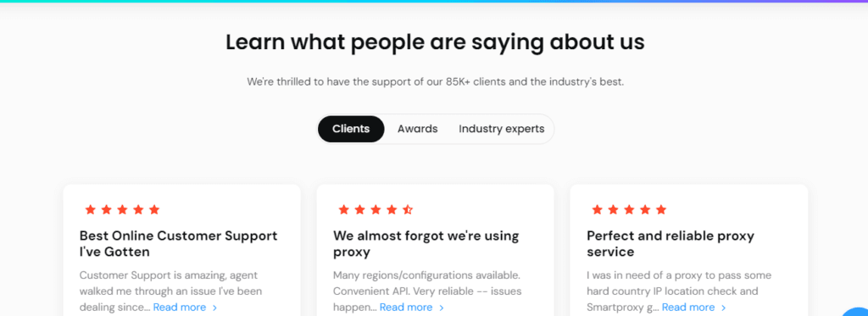Viewport: 868px width, 316px height.
Task: Click chevron arrow after third Read more
Action: (724, 308)
